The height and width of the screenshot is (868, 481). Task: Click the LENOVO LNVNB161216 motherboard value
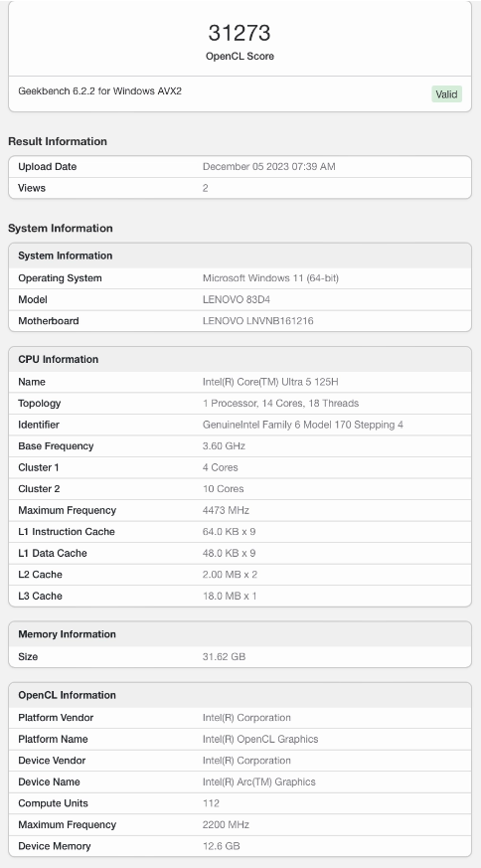click(258, 321)
